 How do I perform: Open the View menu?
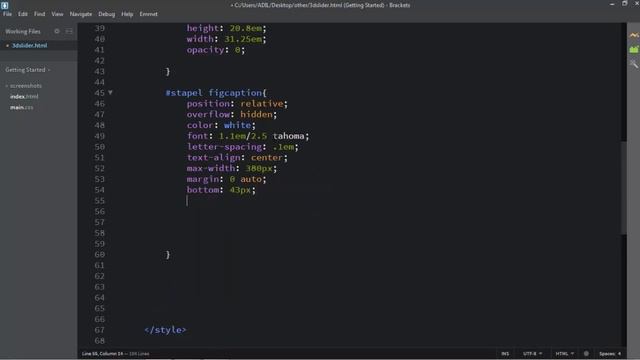(57, 14)
